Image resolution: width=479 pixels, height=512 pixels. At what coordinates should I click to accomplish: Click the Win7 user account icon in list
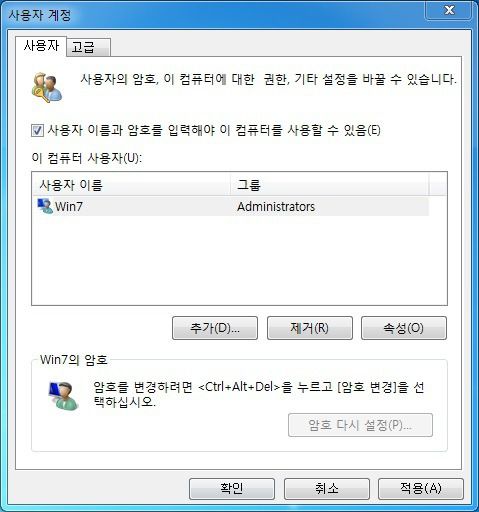point(45,206)
